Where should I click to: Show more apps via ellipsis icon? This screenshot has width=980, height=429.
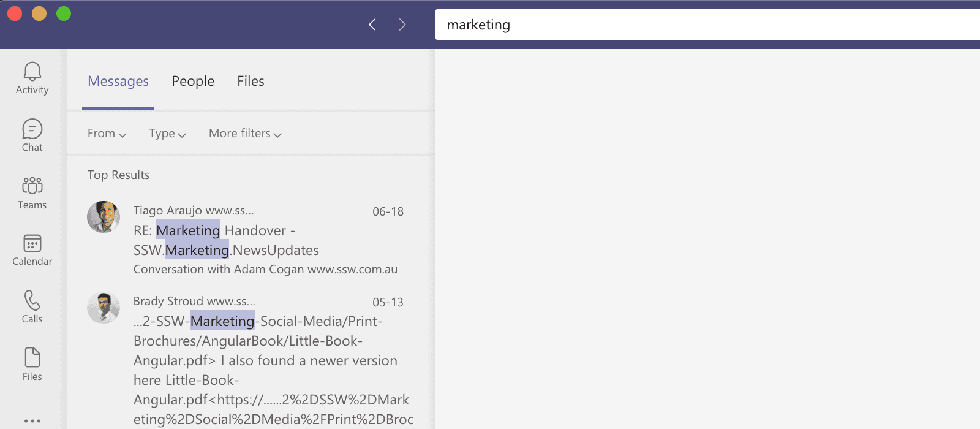pos(32,420)
